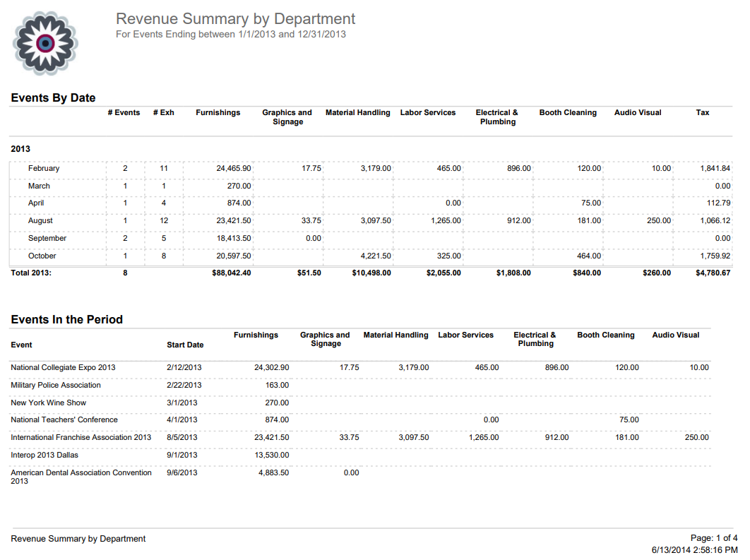Click the Material Handling column header
This screenshot has width=750, height=560.
357,112
